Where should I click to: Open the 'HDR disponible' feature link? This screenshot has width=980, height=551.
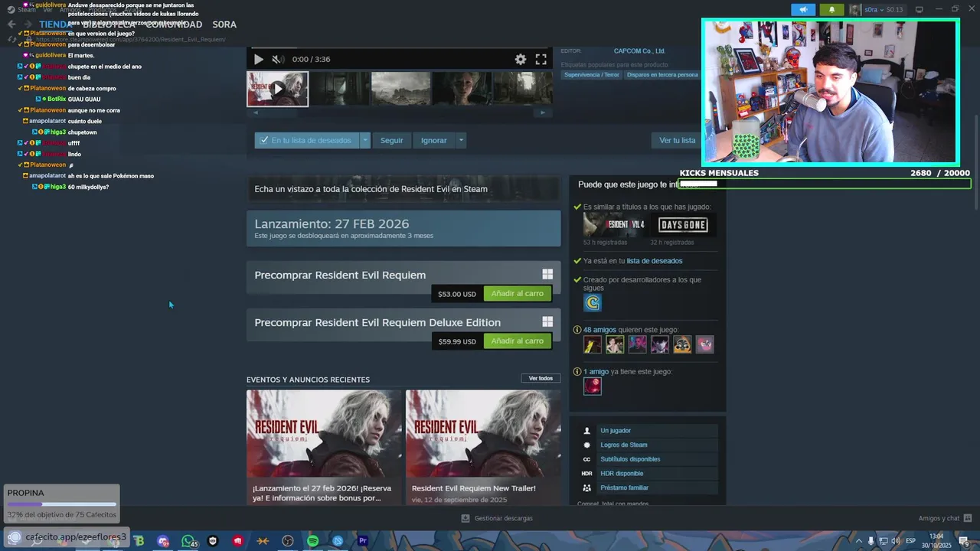coord(622,474)
